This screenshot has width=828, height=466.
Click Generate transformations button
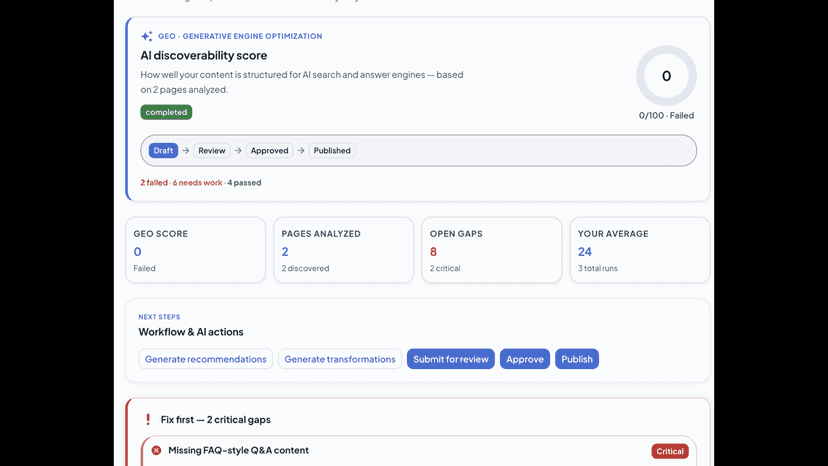[x=340, y=359]
